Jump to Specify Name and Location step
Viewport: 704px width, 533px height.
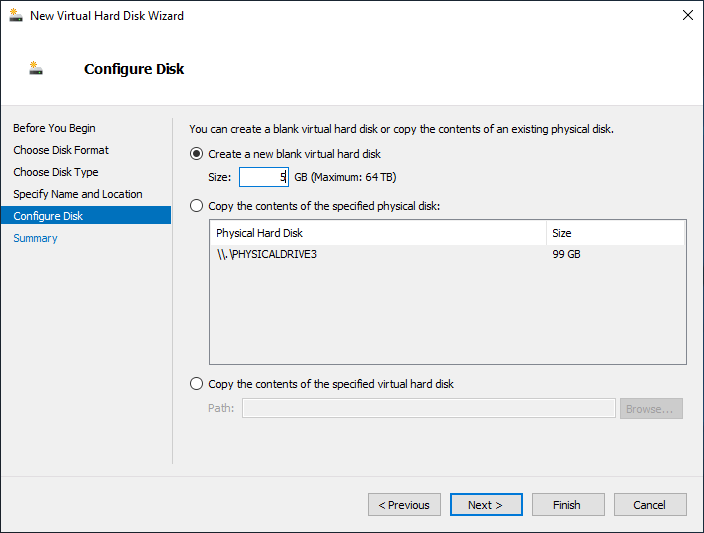(x=78, y=194)
